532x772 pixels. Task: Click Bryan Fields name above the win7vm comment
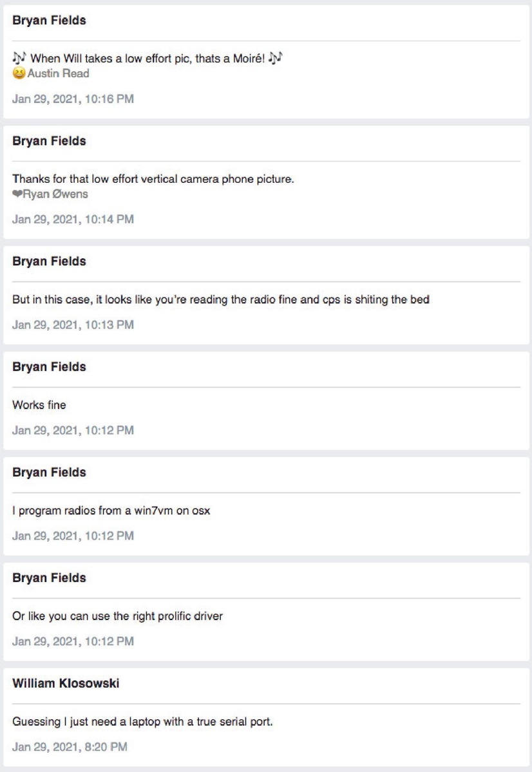click(49, 473)
